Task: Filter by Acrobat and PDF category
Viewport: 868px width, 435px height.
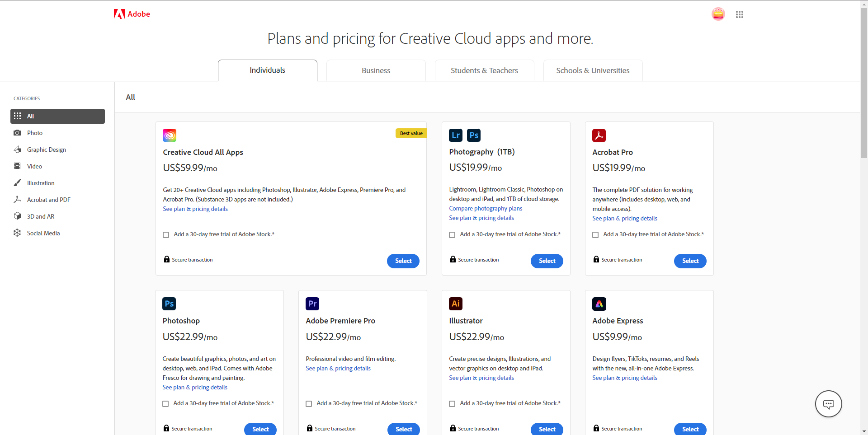Action: tap(57, 200)
